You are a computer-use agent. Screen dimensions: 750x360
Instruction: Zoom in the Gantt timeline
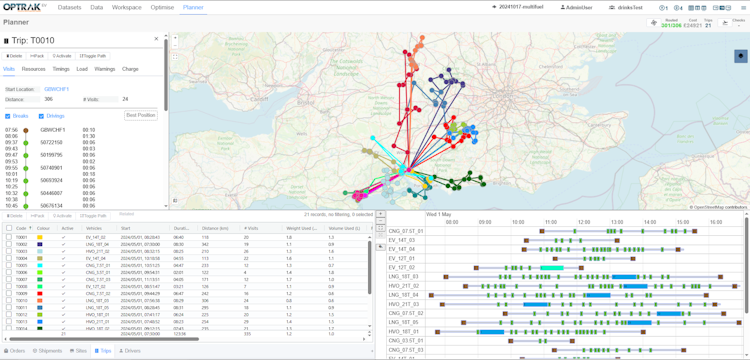click(381, 214)
